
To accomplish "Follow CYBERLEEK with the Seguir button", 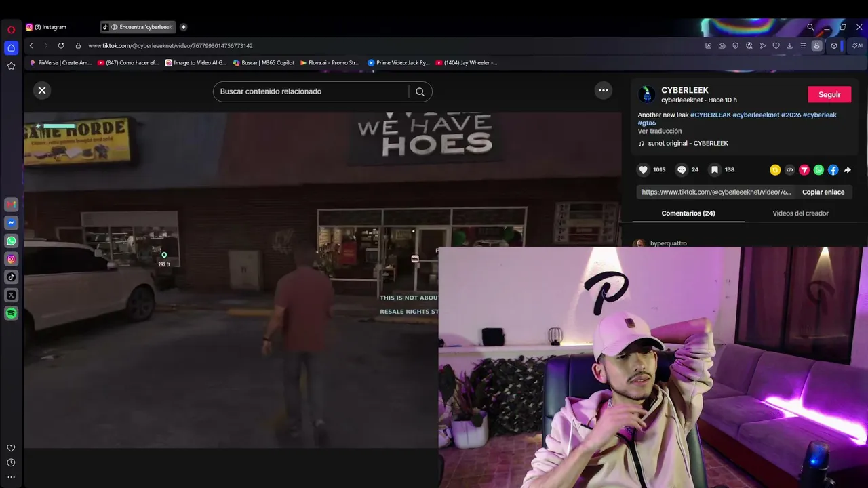I will click(x=829, y=95).
